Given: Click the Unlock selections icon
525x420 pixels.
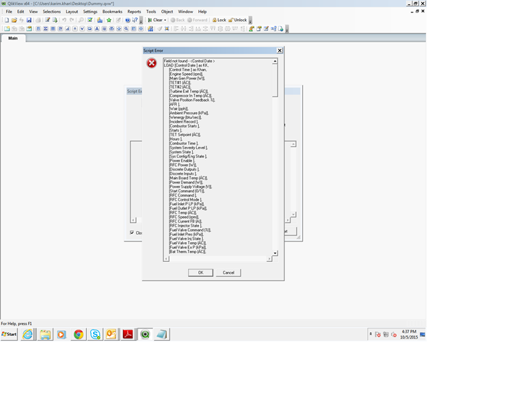Looking at the screenshot, I should 238,20.
